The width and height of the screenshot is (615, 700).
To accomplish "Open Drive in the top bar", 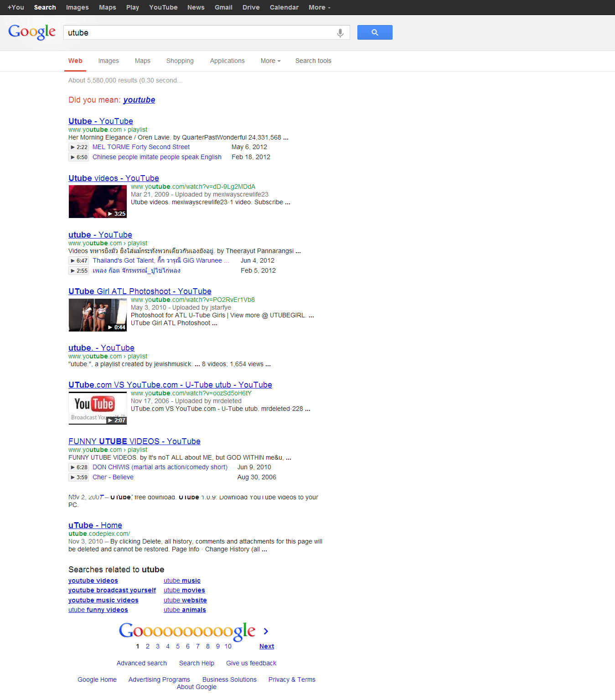I will (x=251, y=7).
